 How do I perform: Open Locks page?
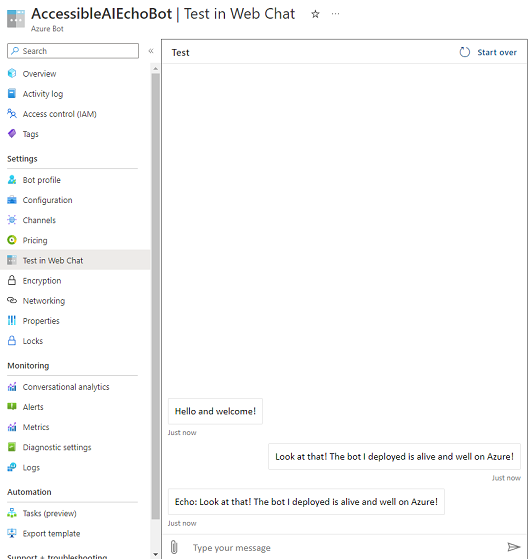tap(33, 341)
